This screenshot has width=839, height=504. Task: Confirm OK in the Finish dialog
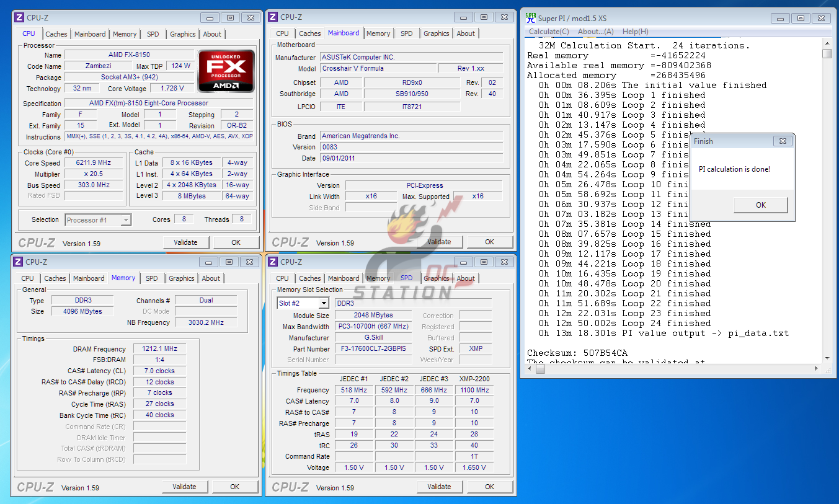click(761, 205)
